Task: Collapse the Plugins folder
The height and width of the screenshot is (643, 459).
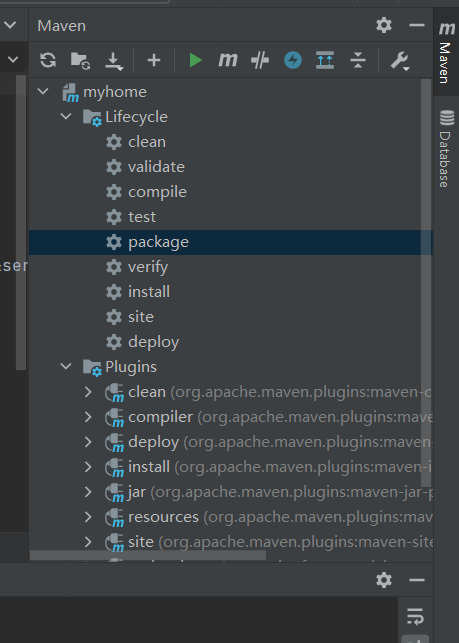Action: (x=66, y=366)
